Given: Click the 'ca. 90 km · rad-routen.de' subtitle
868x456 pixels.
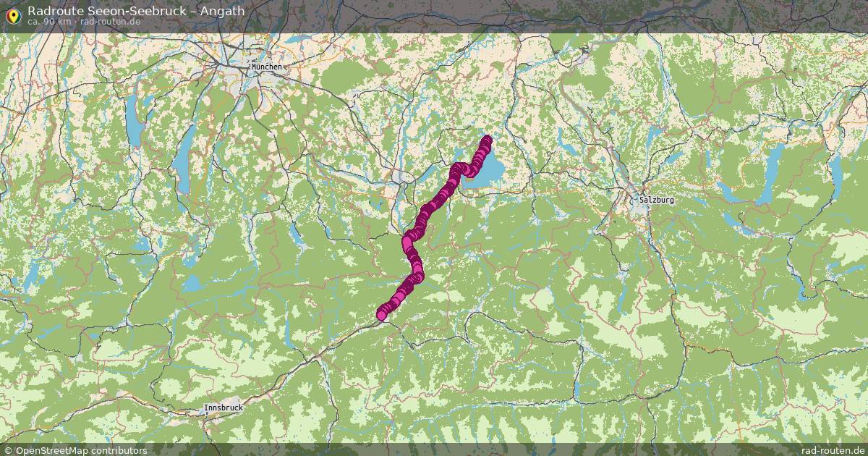Looking at the screenshot, I should tap(84, 22).
